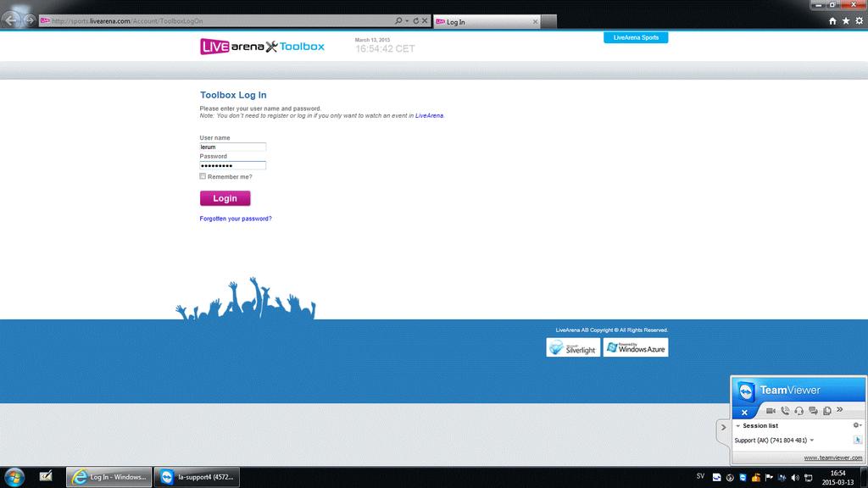Screen dimensions: 868x488
Task: Click the network tray icon
Action: pyautogui.click(x=782, y=478)
